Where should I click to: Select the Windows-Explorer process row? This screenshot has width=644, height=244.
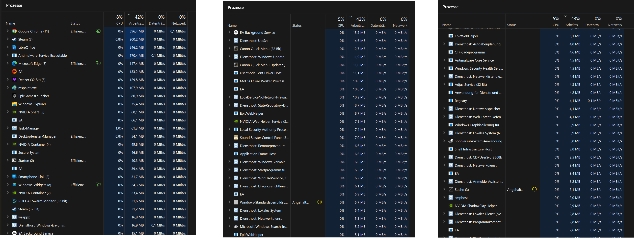pyautogui.click(x=32, y=104)
